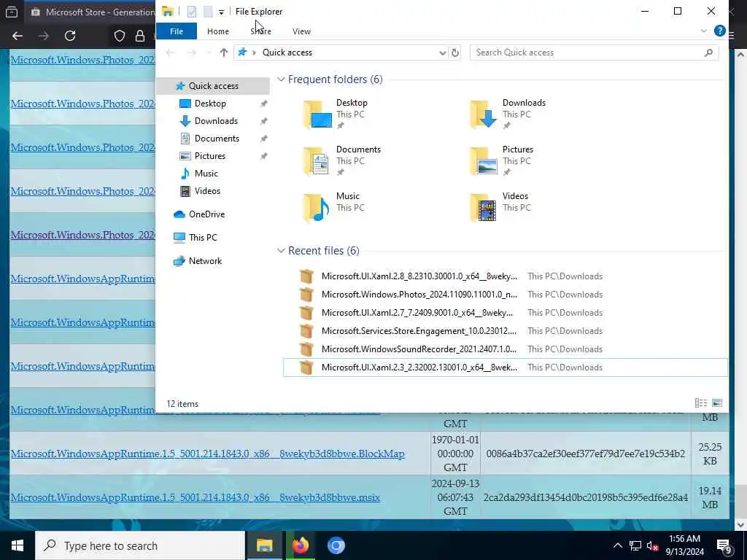The width and height of the screenshot is (747, 560).
Task: Select Desktop in the navigation pane
Action: [x=209, y=104]
